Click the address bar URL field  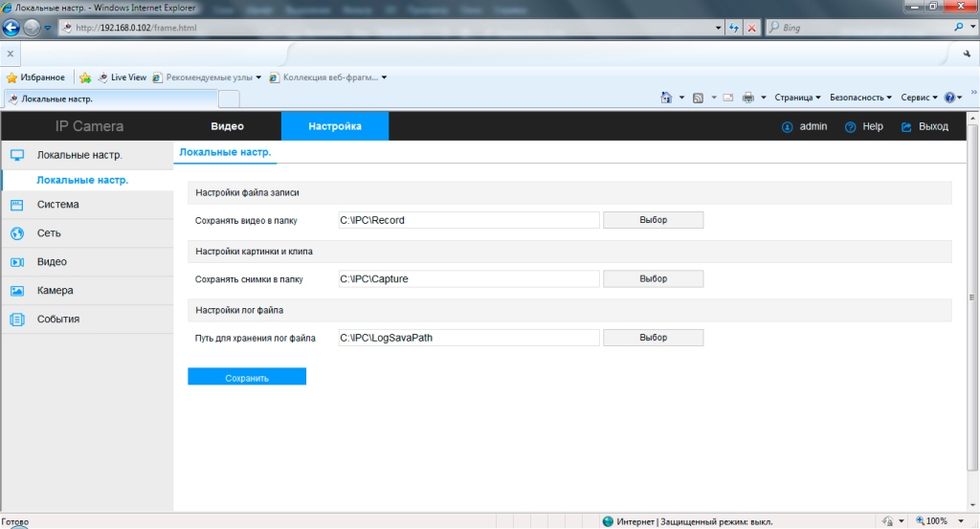(388, 28)
